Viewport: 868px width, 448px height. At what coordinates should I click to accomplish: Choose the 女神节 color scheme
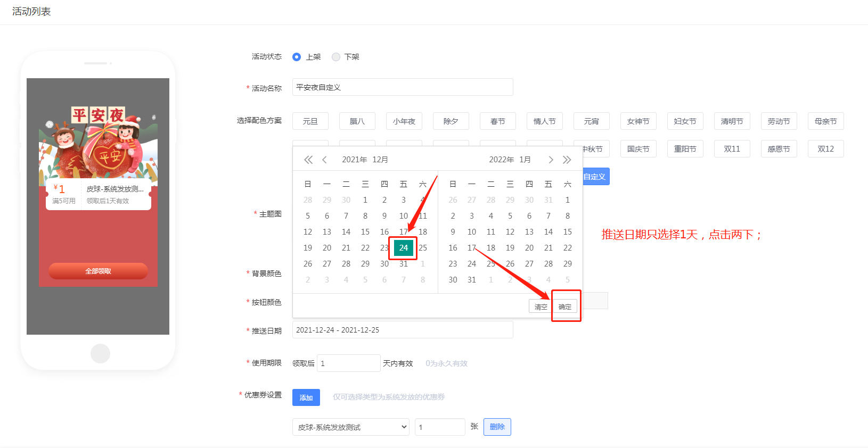tap(638, 121)
